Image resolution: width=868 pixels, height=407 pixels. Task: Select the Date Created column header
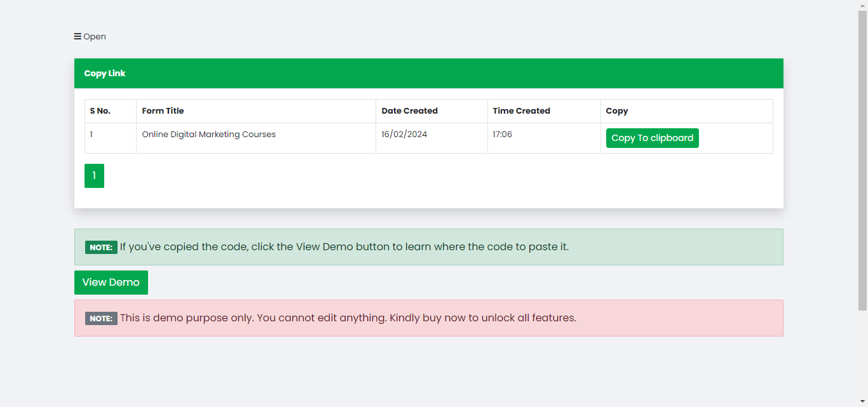409,111
